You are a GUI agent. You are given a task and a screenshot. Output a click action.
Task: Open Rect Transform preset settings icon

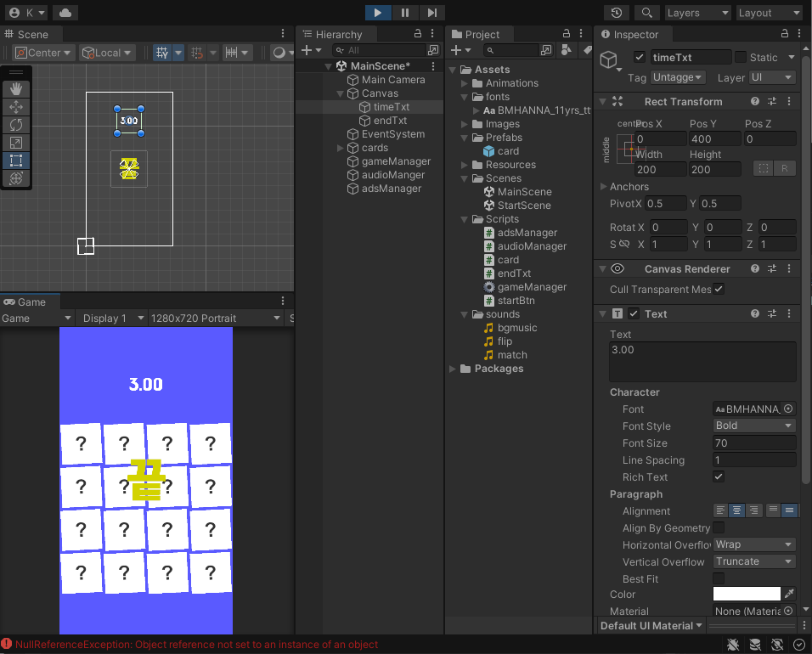click(772, 101)
